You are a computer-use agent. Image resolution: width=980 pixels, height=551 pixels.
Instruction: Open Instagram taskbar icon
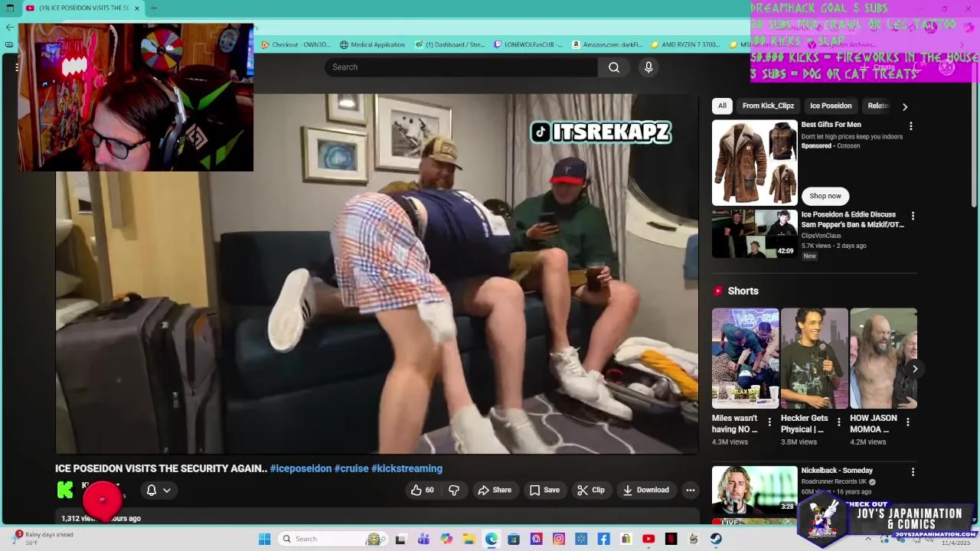click(x=559, y=539)
